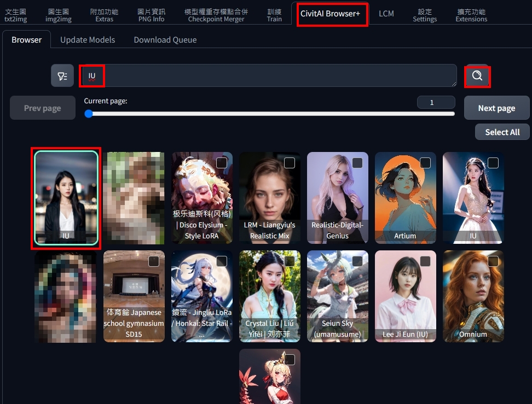
Task: Click the current page number field
Action: coord(436,102)
